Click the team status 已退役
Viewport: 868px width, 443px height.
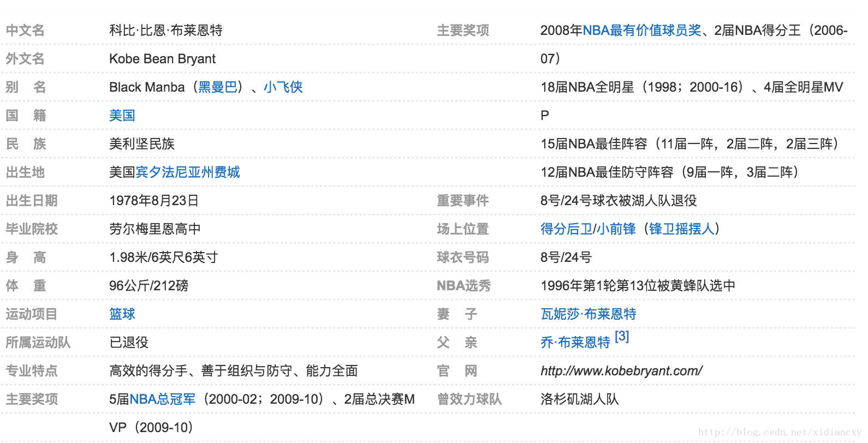[129, 343]
